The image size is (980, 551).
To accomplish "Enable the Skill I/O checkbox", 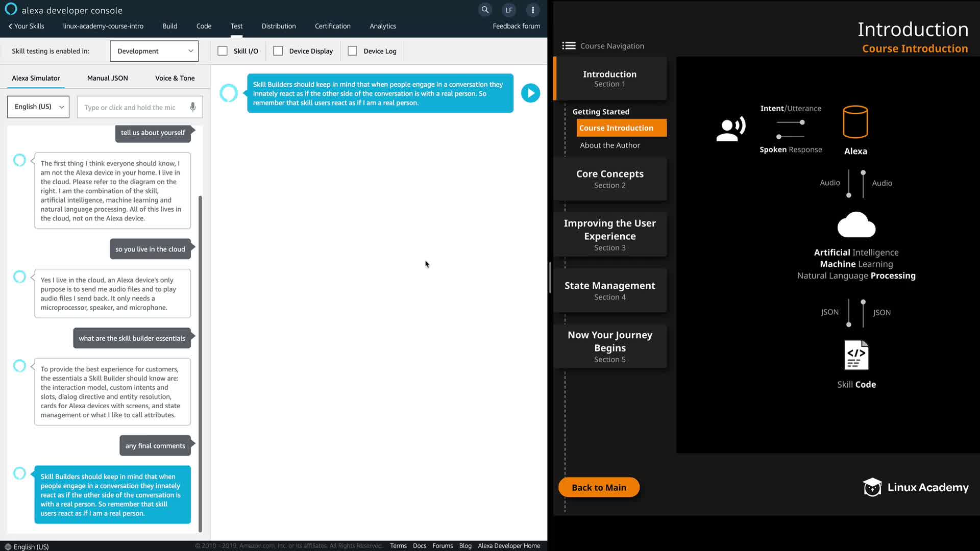I will 223,51.
